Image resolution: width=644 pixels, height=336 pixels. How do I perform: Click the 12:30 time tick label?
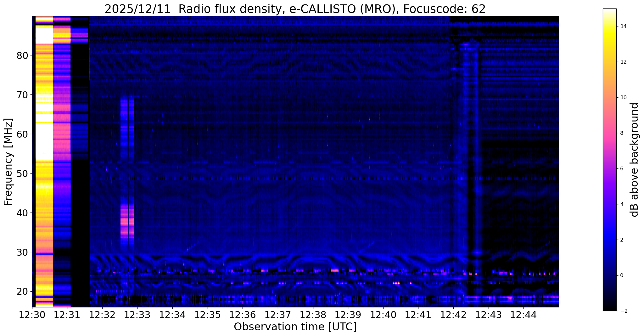pos(32,315)
